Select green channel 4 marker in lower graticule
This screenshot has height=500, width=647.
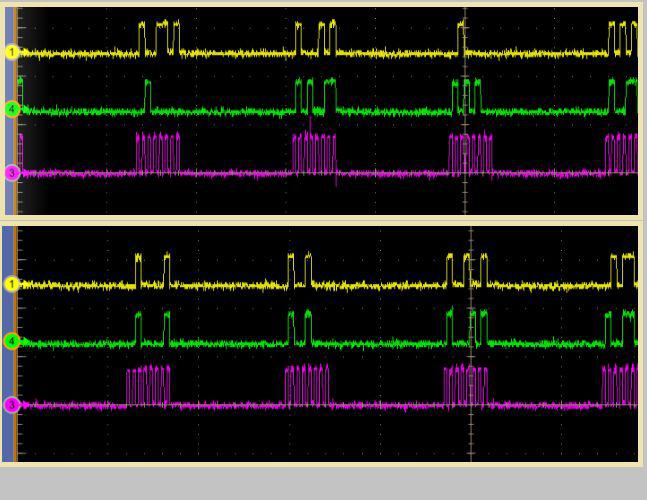click(x=12, y=341)
